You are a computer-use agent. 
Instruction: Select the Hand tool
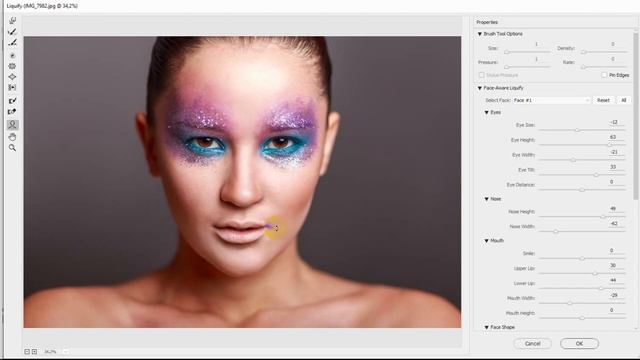click(x=12, y=137)
